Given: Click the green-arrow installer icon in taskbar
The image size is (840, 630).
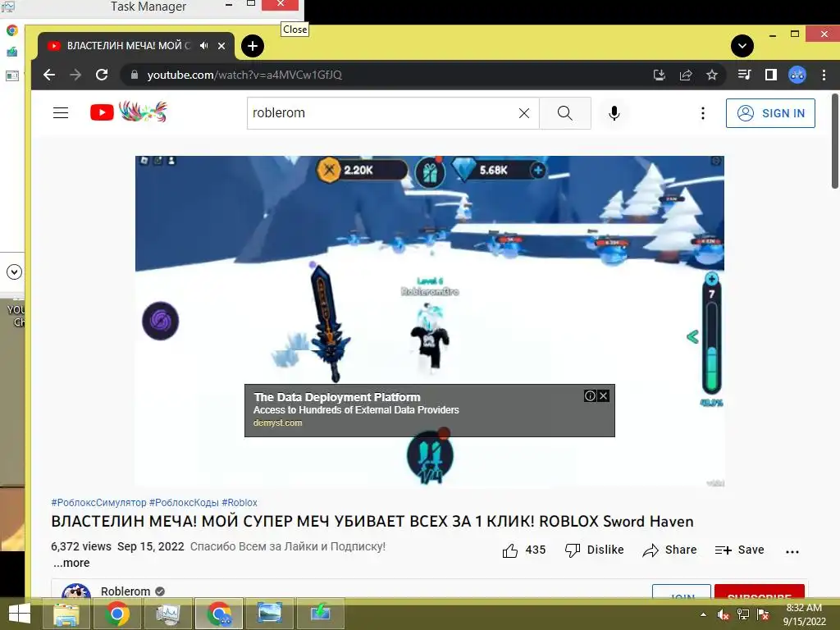Looking at the screenshot, I should point(321,614).
